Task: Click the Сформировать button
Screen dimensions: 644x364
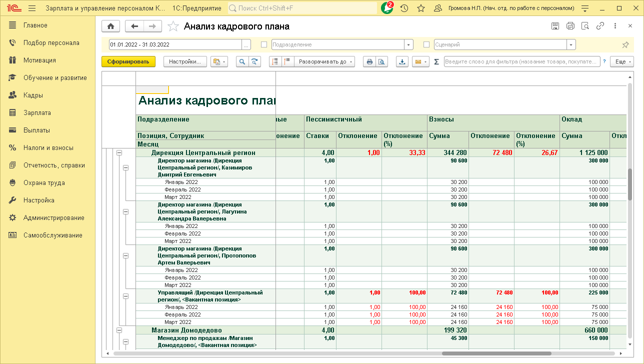Action: pyautogui.click(x=128, y=61)
